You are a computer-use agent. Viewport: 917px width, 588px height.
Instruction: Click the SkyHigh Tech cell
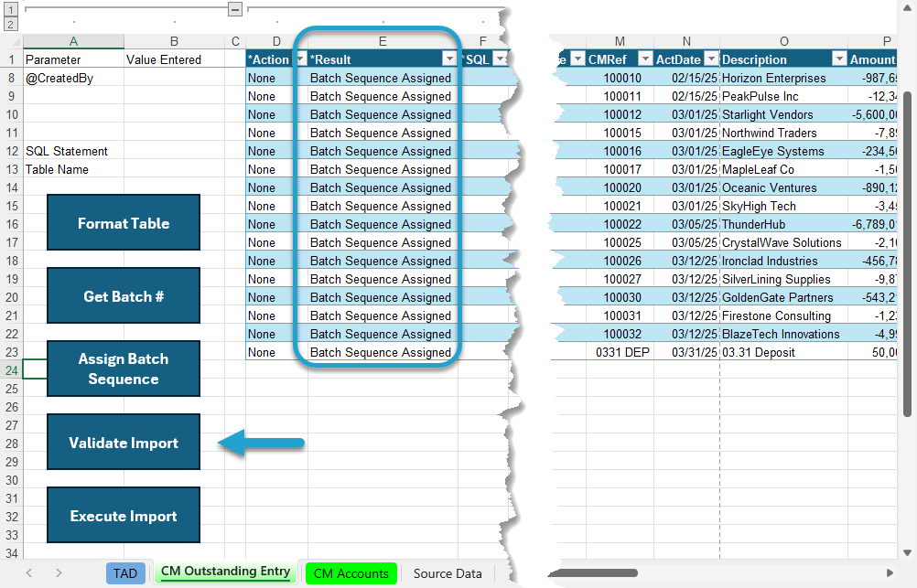click(783, 206)
